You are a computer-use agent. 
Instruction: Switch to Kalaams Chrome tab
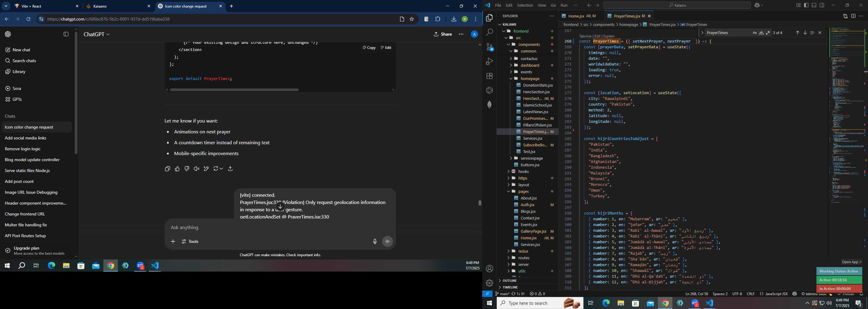118,6
